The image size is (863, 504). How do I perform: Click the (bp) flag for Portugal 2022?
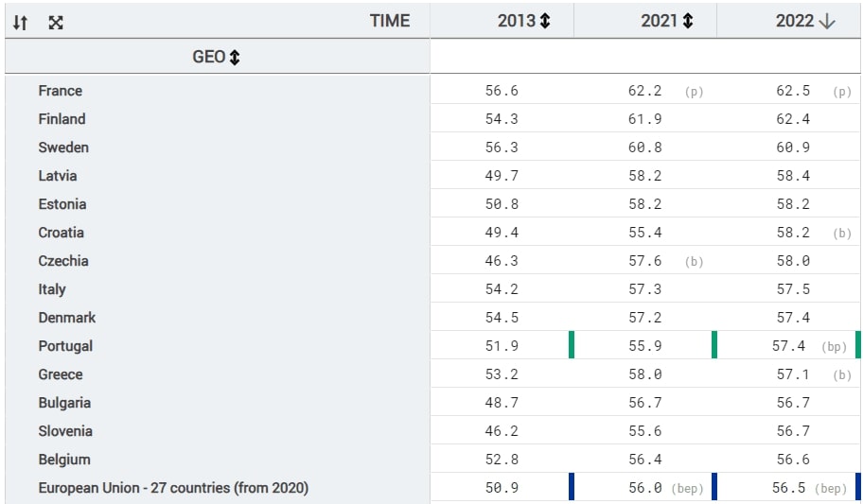click(834, 347)
